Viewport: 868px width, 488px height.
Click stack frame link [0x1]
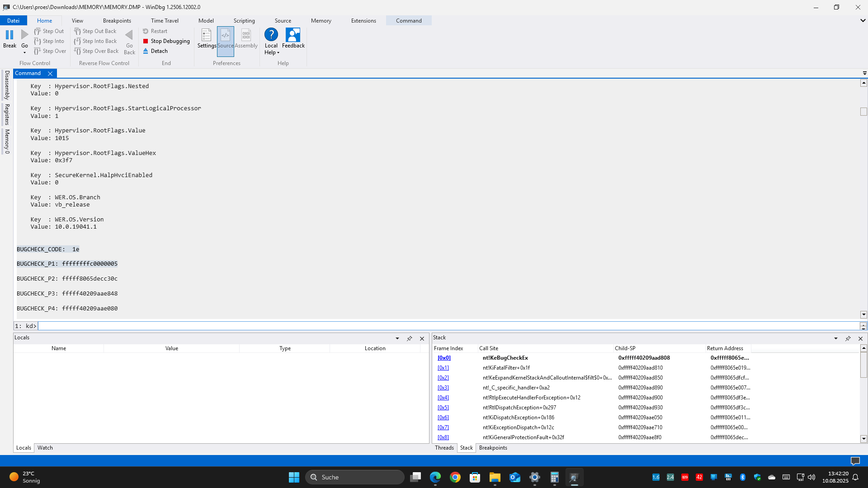coord(443,368)
